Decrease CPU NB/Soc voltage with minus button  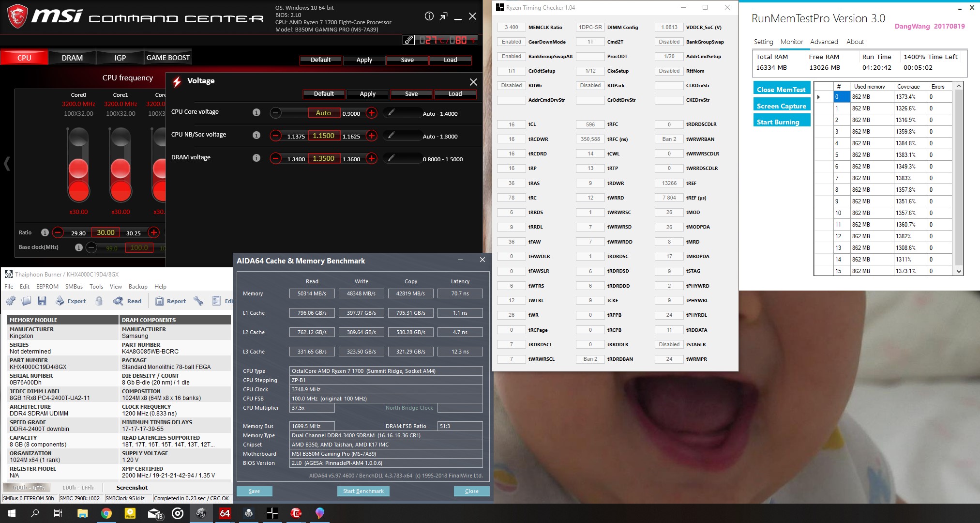coord(275,136)
